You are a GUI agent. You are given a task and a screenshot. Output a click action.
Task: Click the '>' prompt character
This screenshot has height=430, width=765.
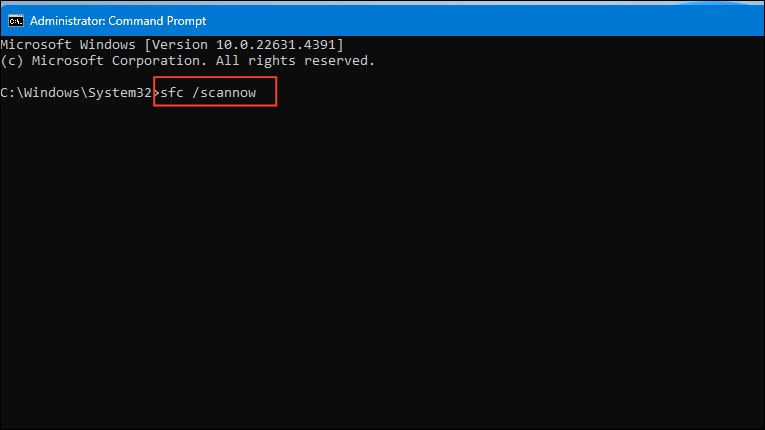coord(156,92)
